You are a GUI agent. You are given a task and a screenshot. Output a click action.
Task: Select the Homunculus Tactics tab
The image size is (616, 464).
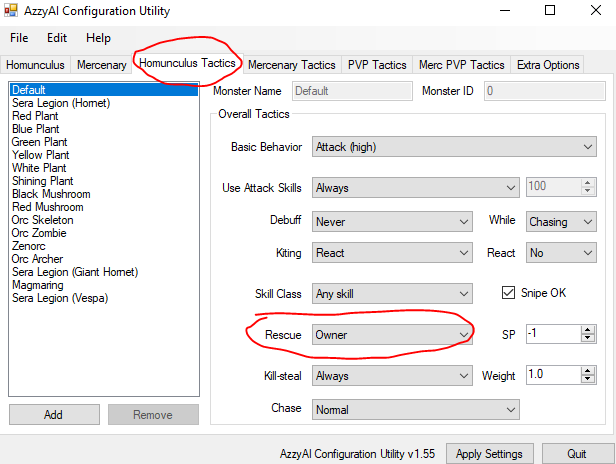pos(187,63)
